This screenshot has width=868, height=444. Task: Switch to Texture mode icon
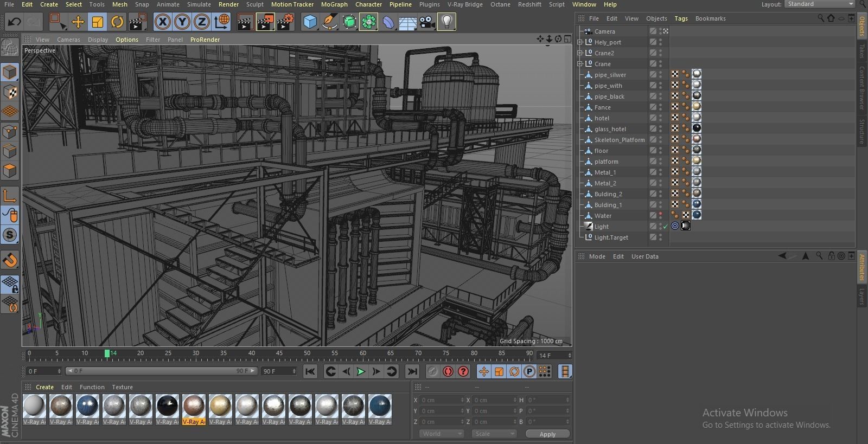click(x=10, y=92)
